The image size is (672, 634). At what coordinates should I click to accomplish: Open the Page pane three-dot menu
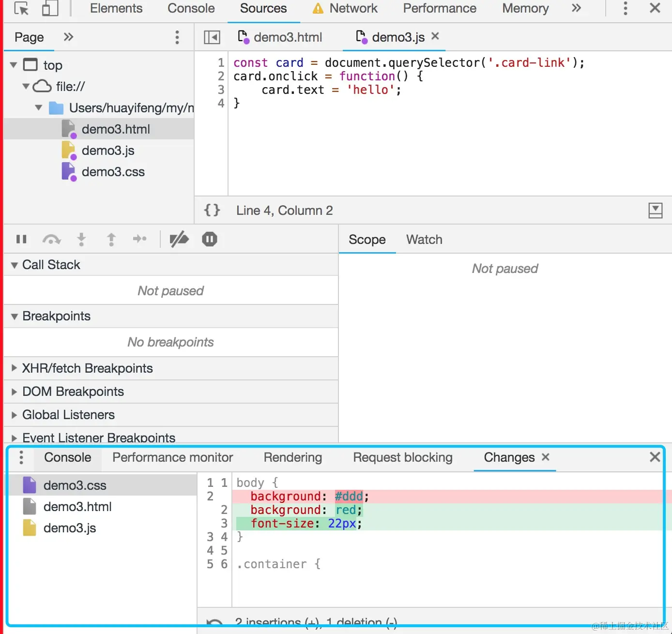pyautogui.click(x=177, y=37)
